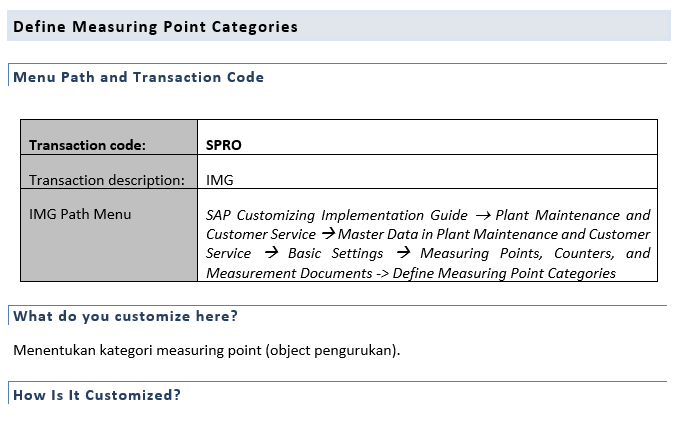Click the arrow before 'Plant Maintenance and'
Image resolution: width=691 pixels, height=421 pixels.
[x=483, y=216]
